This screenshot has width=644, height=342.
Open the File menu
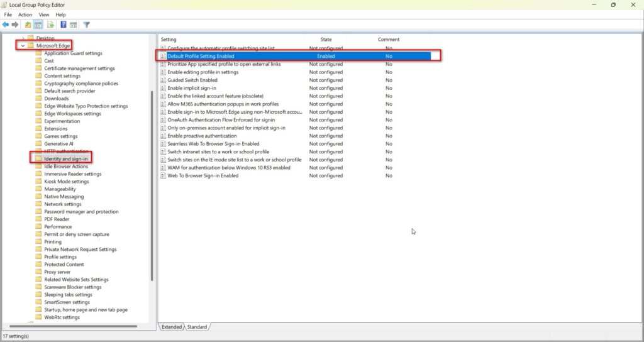click(x=8, y=15)
